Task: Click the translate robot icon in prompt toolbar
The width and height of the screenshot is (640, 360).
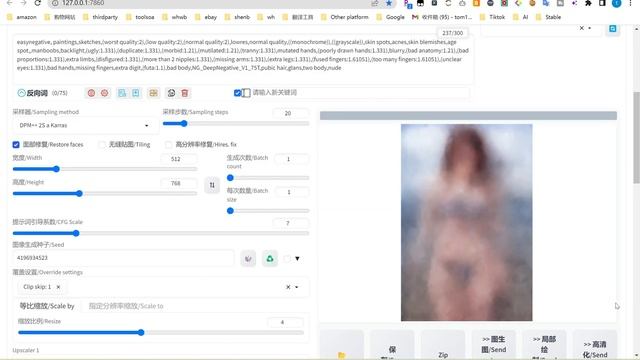Action: [x=171, y=93]
